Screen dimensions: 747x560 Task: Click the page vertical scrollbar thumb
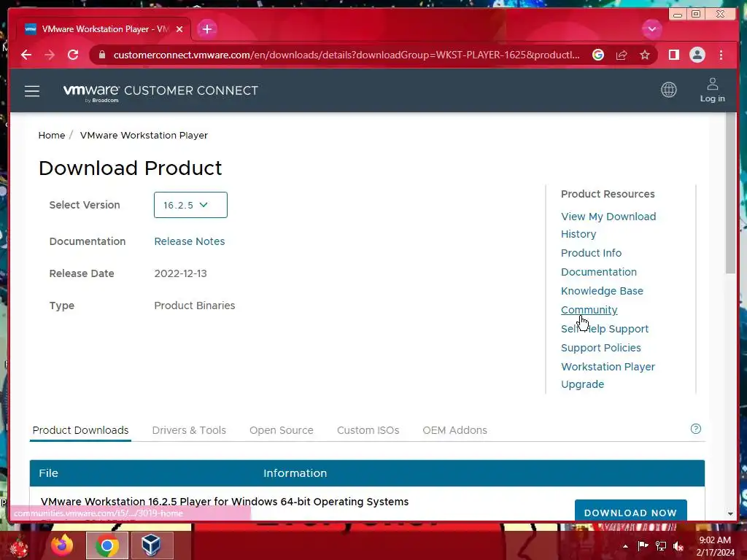click(x=730, y=194)
